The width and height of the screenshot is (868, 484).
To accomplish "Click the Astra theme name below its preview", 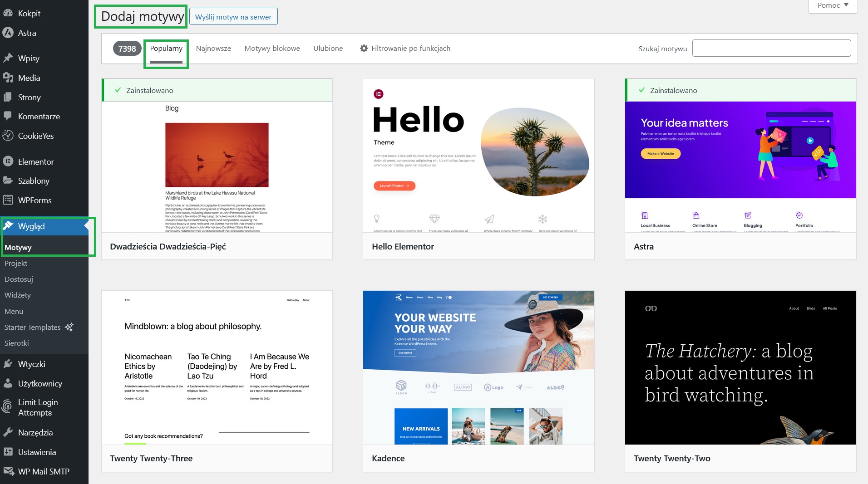I will 644,246.
